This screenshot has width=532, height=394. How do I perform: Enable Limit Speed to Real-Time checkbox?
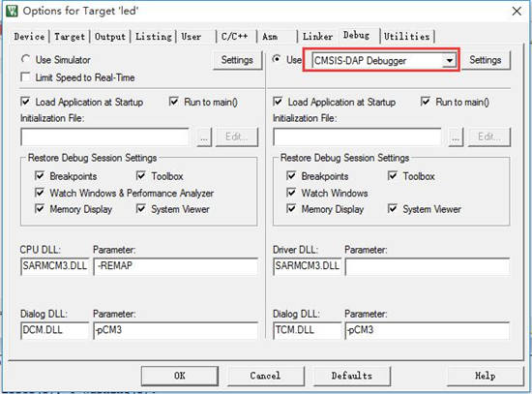25,77
